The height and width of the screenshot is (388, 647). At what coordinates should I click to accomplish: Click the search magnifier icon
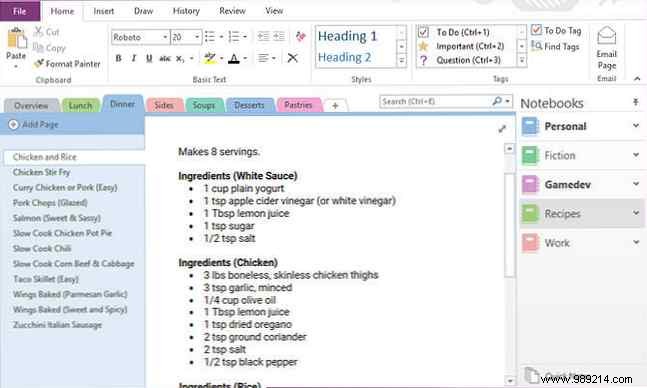point(497,101)
